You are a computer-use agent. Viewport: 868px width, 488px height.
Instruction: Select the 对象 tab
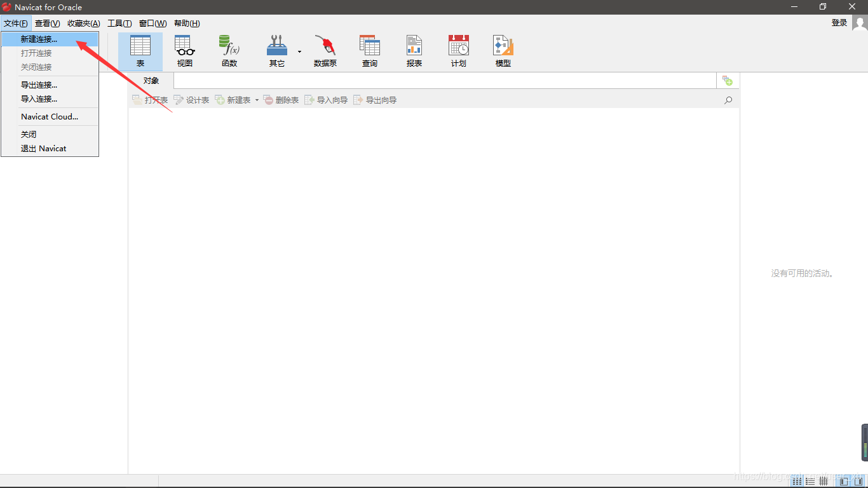(x=151, y=81)
